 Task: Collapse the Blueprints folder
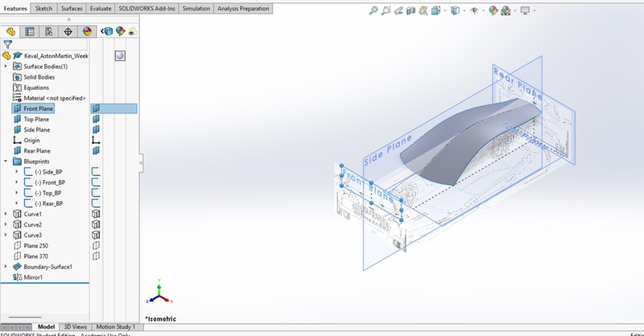point(6,162)
